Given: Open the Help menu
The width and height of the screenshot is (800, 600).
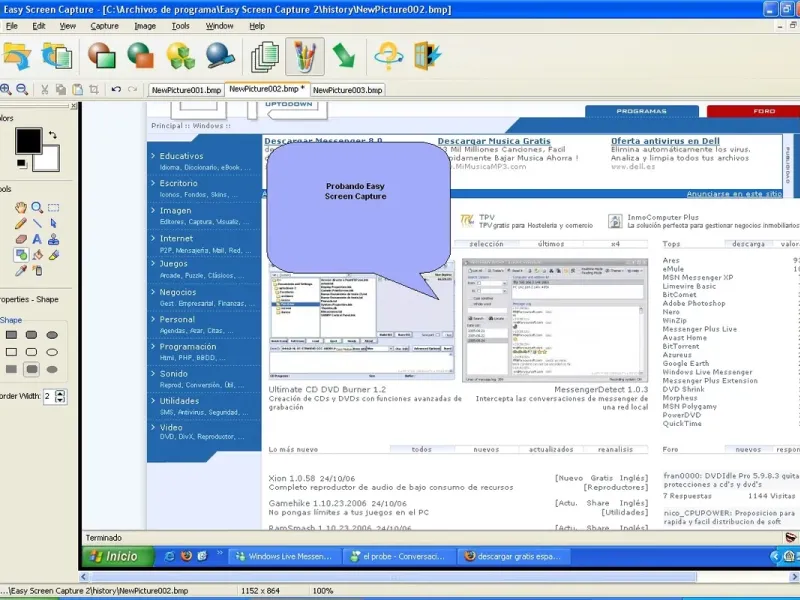Looking at the screenshot, I should tap(257, 26).
